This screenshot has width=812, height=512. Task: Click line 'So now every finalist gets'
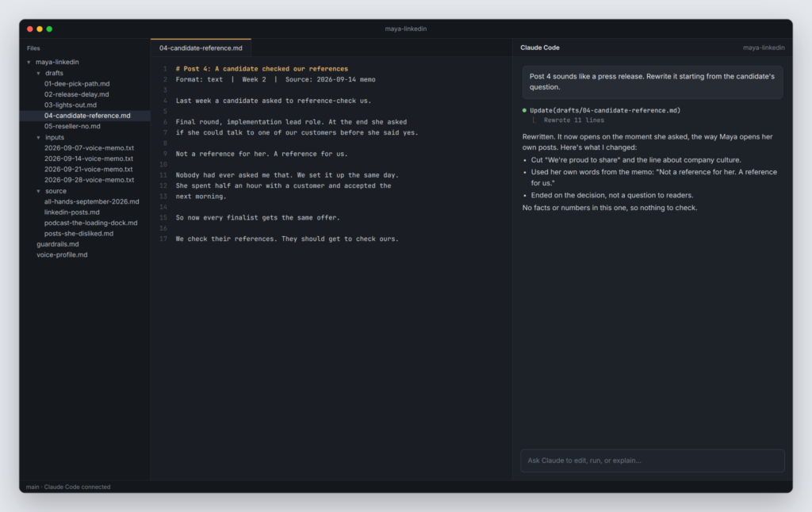point(258,218)
